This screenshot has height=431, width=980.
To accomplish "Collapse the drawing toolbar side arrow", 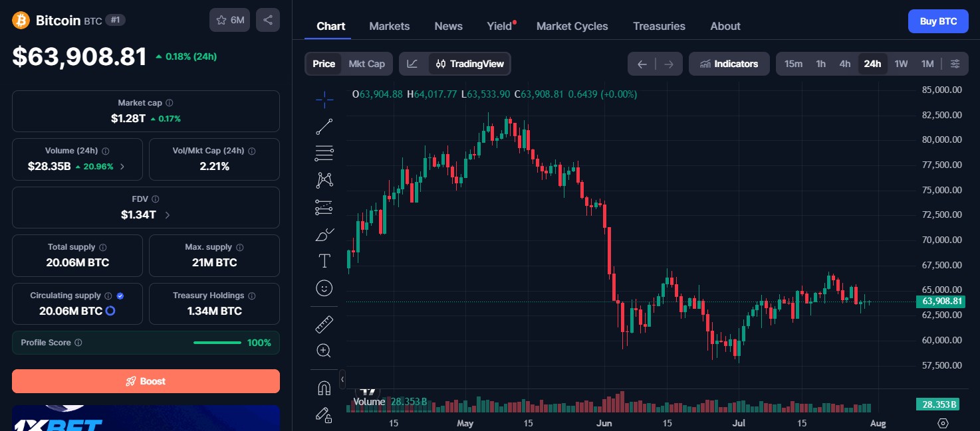I will pos(342,379).
